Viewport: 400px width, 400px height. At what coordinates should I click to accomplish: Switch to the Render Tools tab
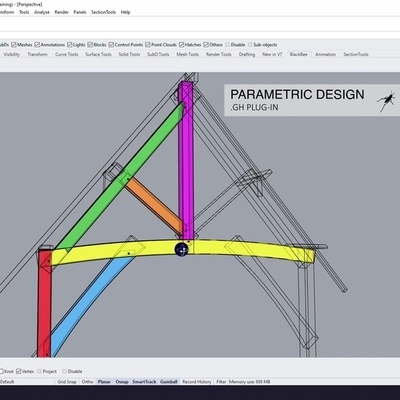coord(218,54)
